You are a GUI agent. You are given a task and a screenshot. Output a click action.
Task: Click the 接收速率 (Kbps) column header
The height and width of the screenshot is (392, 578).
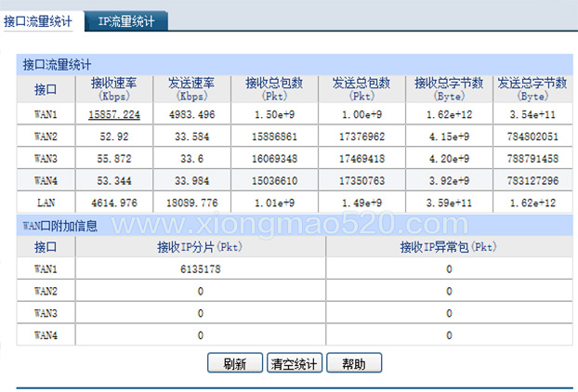[114, 89]
